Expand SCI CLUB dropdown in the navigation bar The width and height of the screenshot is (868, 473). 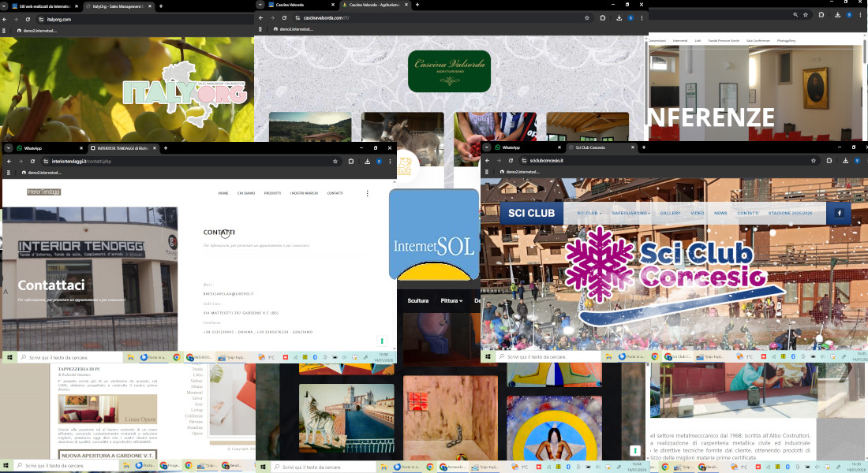[x=589, y=213]
